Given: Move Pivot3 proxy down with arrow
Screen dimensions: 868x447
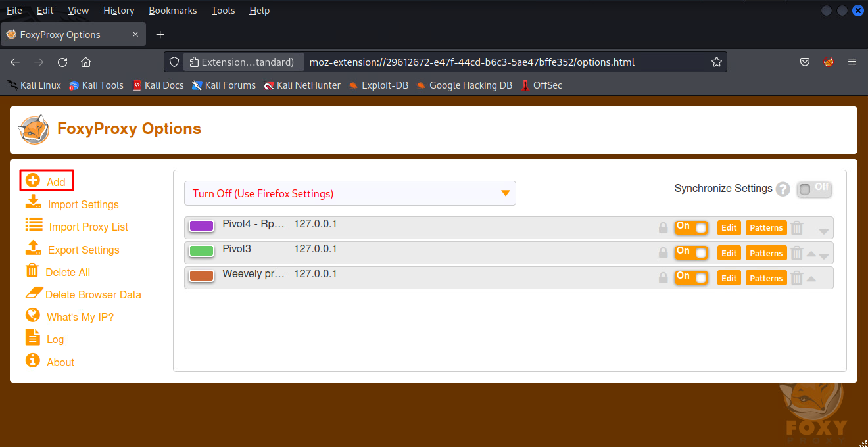Looking at the screenshot, I should [824, 256].
